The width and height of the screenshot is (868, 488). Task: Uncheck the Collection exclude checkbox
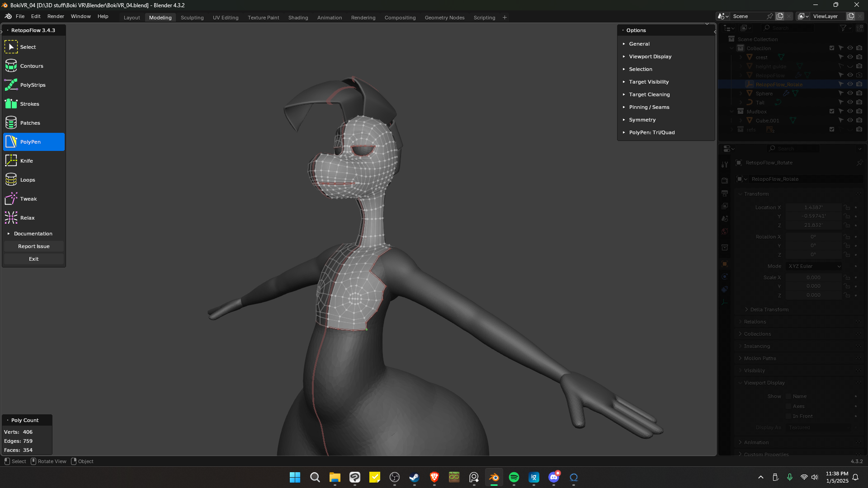[x=832, y=48]
